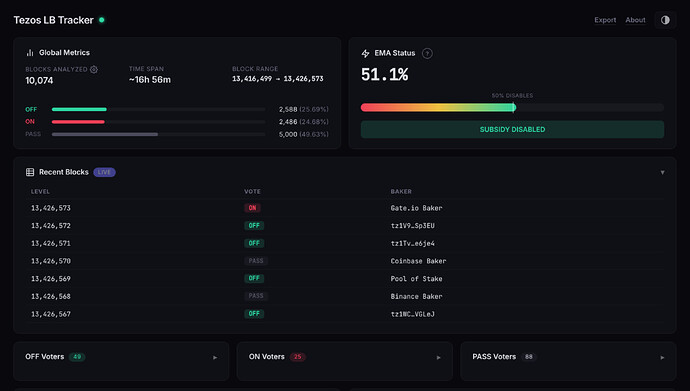The height and width of the screenshot is (391, 690).
Task: Expand the OFF Voters panel
Action: [215, 358]
